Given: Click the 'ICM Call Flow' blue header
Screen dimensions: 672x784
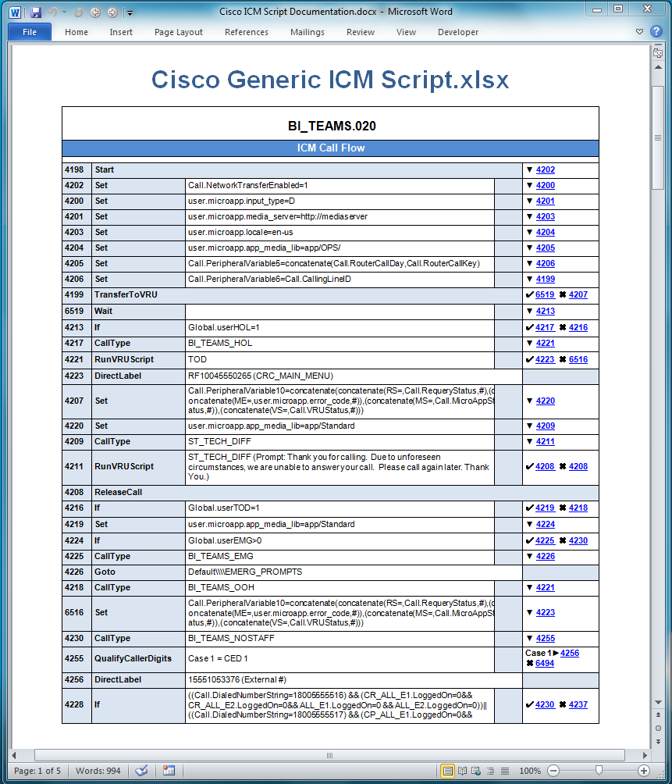Looking at the screenshot, I should 331,148.
